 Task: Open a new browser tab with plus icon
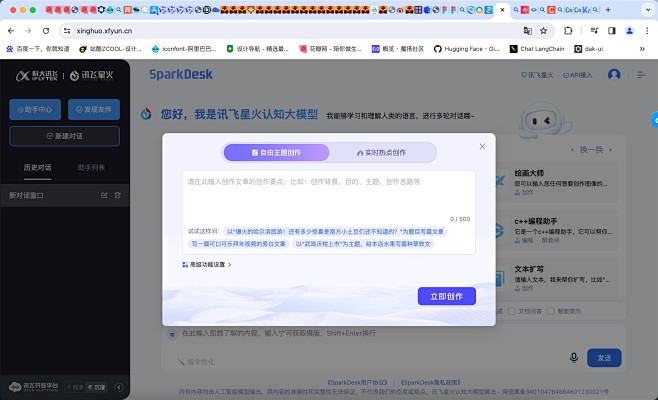pyautogui.click(x=608, y=10)
